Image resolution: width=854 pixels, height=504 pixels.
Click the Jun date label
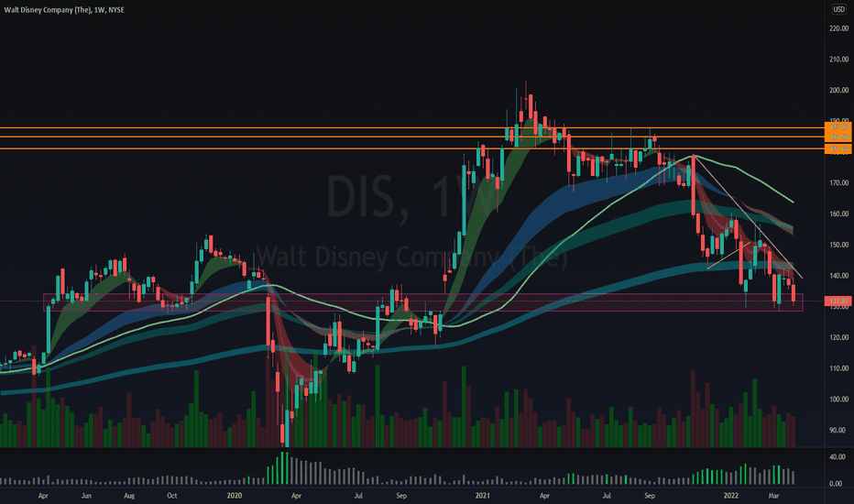[86, 496]
